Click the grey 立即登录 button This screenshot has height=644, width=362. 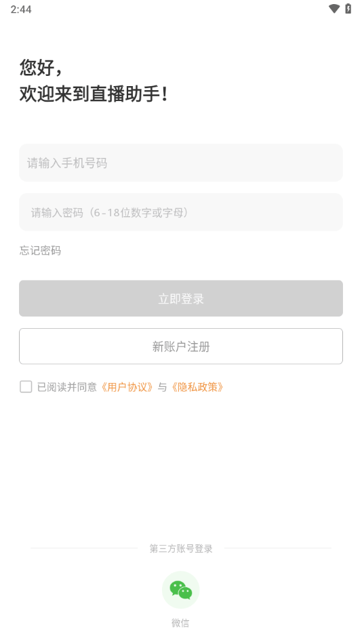(181, 298)
